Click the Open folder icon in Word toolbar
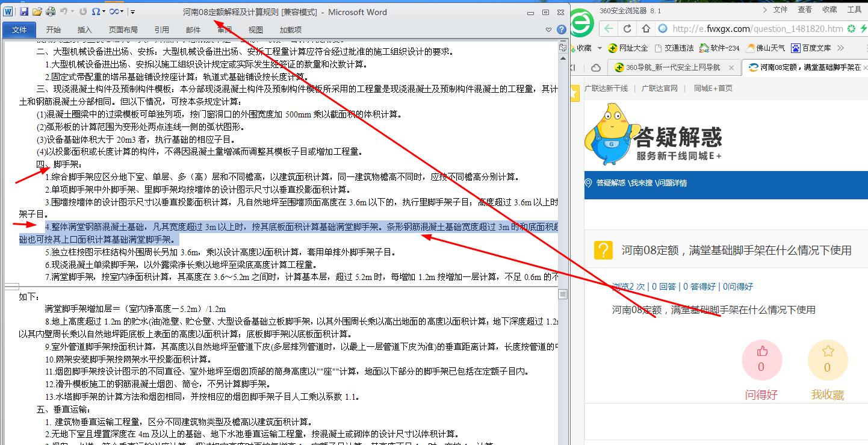 37,11
